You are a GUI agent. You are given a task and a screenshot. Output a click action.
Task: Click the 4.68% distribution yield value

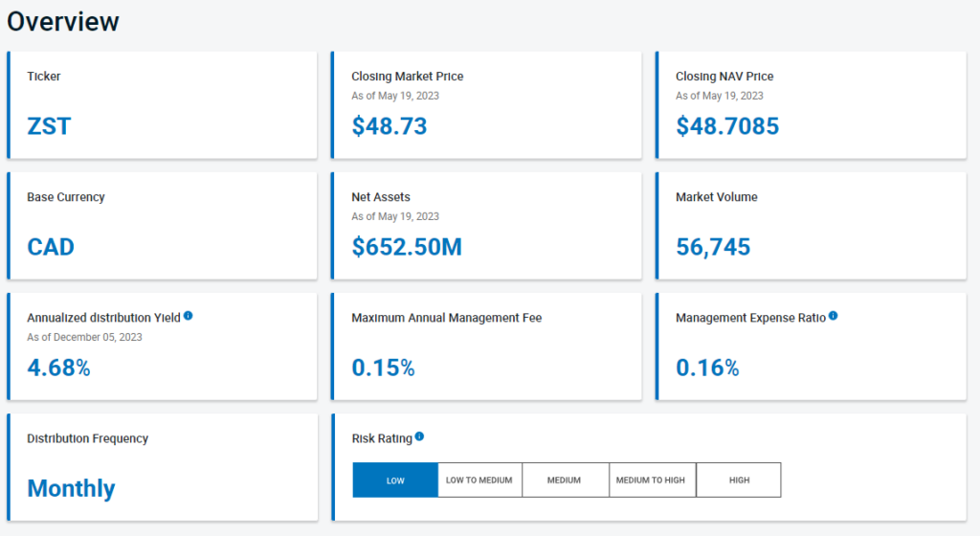pos(58,368)
